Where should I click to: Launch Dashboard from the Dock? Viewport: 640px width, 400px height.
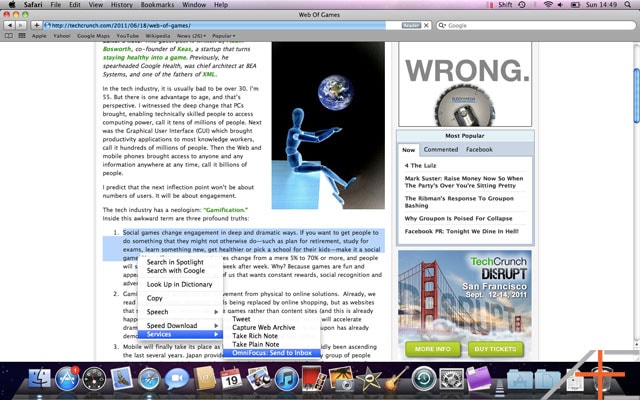[x=94, y=379]
